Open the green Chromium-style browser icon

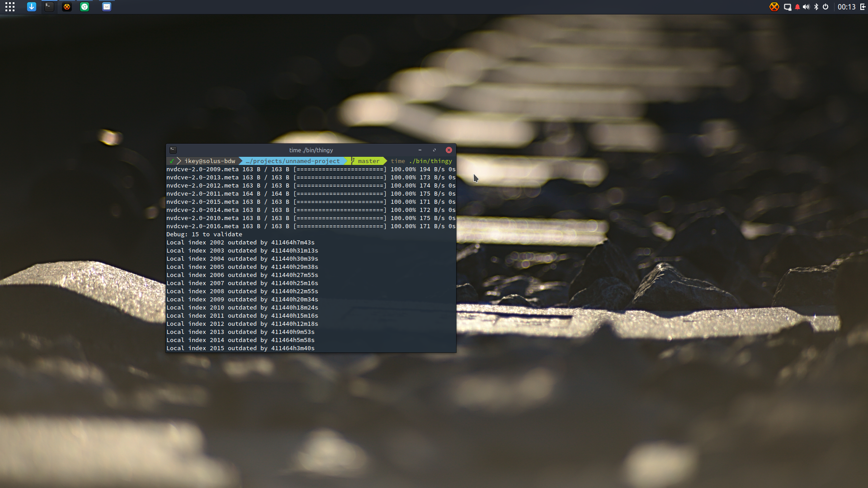click(x=85, y=7)
